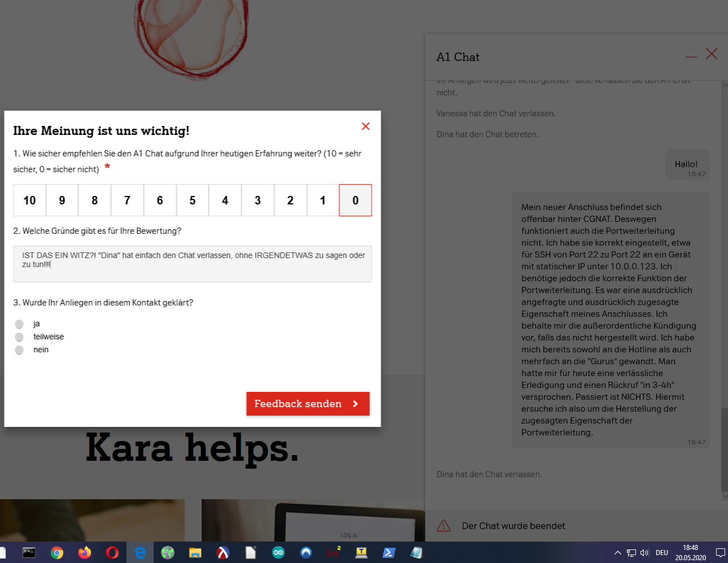Launch Arduino IDE from the taskbar
Screen dimensions: 728x563
click(x=278, y=553)
